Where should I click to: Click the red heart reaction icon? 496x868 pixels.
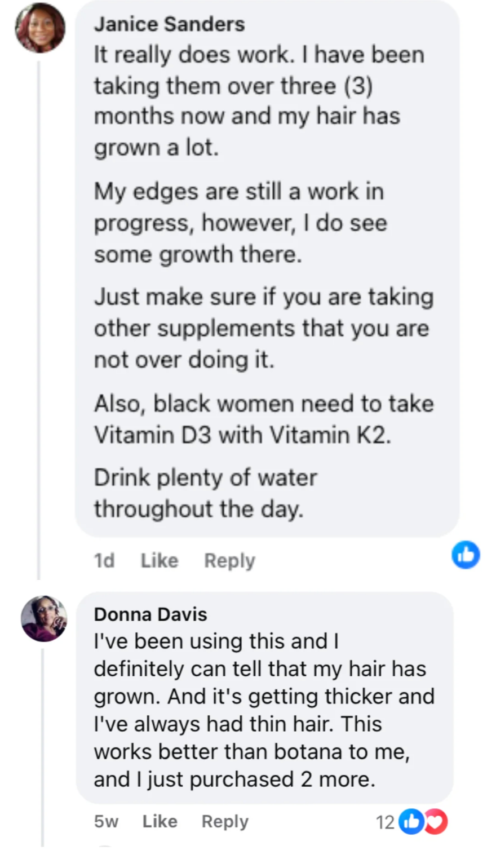point(436,821)
